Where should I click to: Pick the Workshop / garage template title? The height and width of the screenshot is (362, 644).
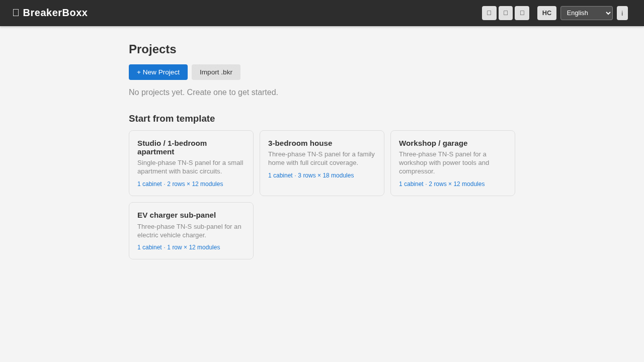(x=433, y=143)
